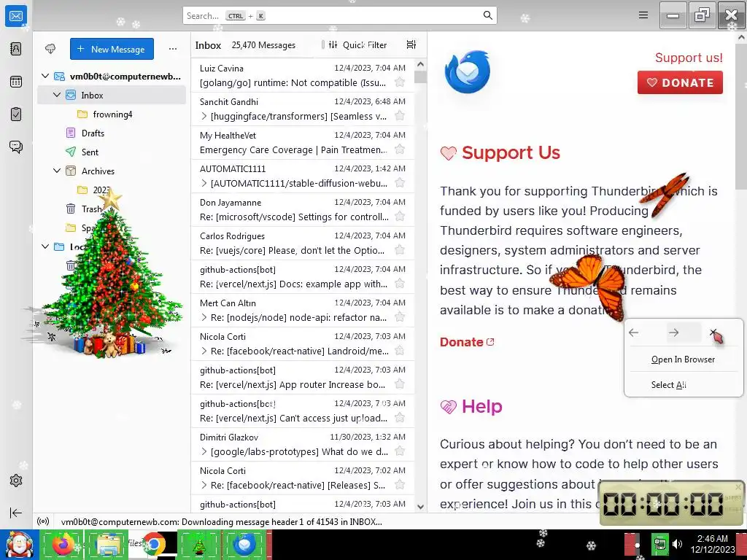Star the My HealtheVet message
This screenshot has height=560, width=747.
(x=400, y=149)
